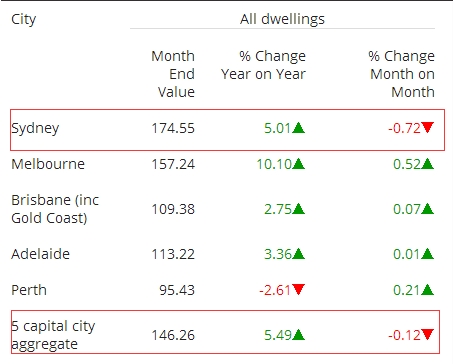This screenshot has height=364, width=453.
Task: Select 5 capital city aggregate label
Action: click(x=53, y=335)
